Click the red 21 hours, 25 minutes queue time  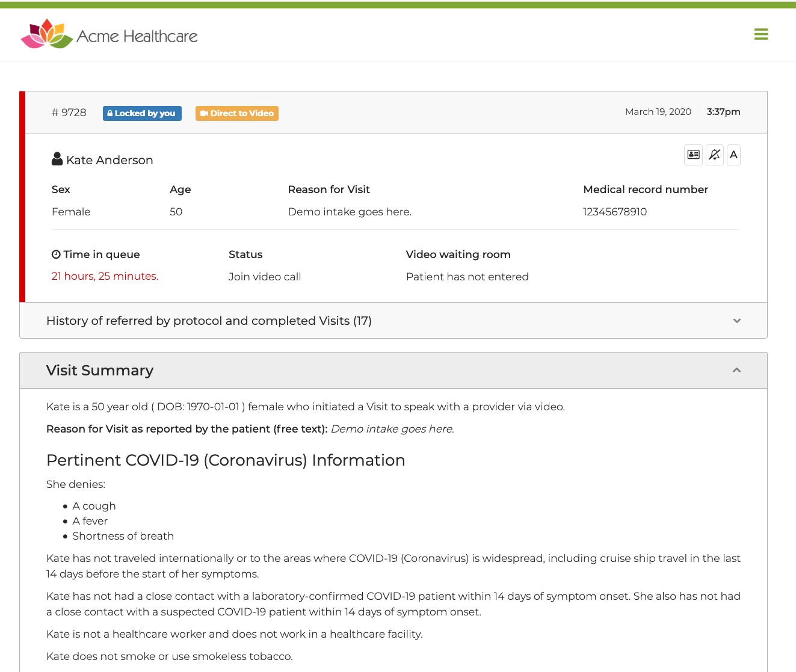[x=105, y=276]
